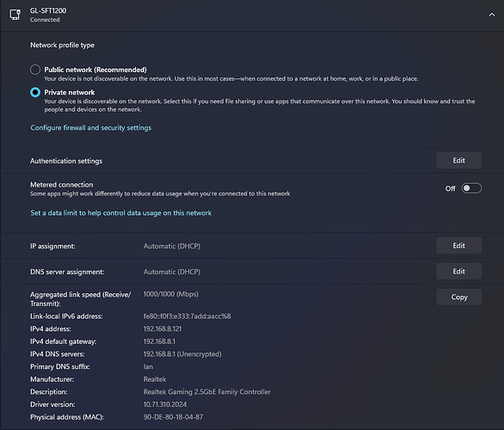This screenshot has width=504, height=430.
Task: Copy the network properties
Action: [x=458, y=297]
